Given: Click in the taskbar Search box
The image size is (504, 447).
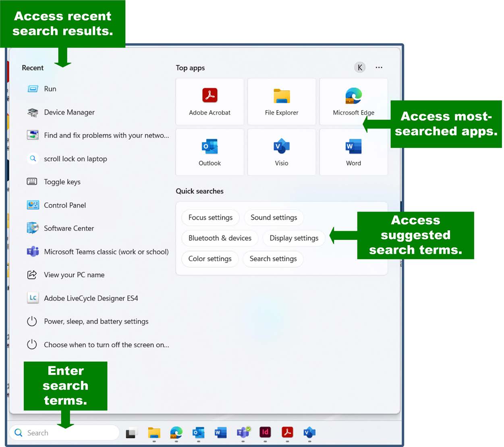Looking at the screenshot, I should [64, 433].
